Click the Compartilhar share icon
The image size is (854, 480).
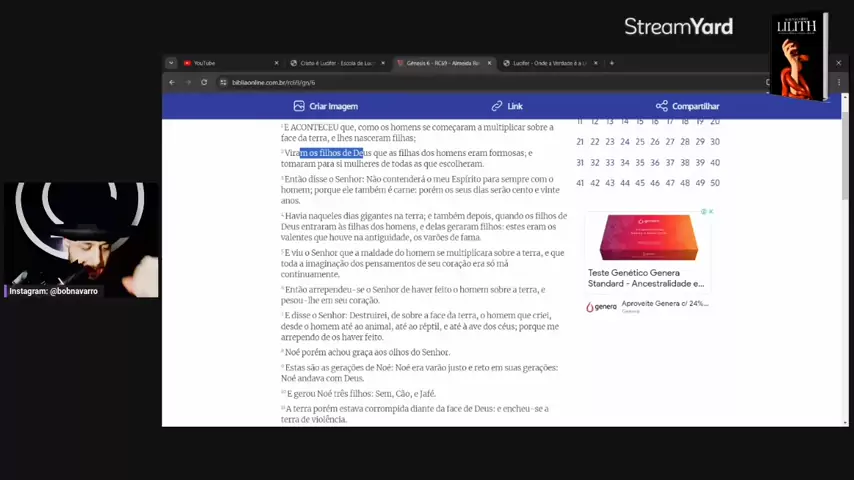[661, 106]
